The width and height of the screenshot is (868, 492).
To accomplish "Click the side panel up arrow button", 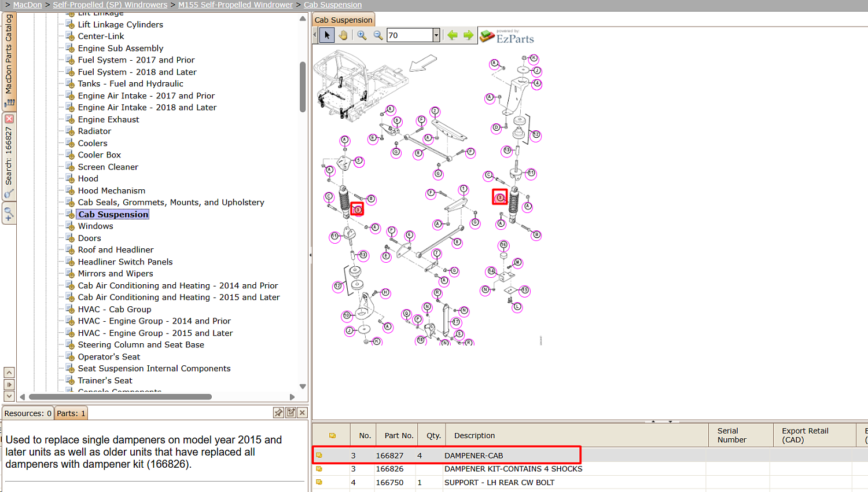I will pos(9,372).
